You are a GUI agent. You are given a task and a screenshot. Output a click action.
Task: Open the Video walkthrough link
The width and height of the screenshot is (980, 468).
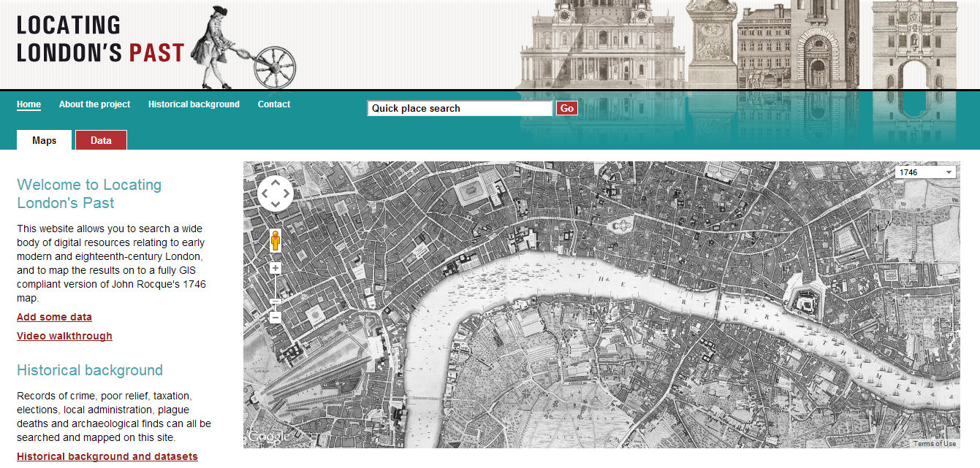[x=64, y=336]
